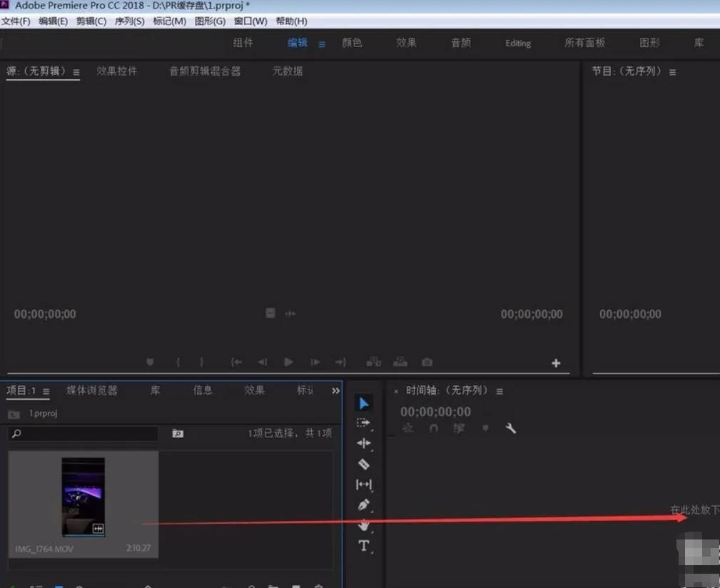The height and width of the screenshot is (588, 720).
Task: Step forward one frame in Source monitor
Action: (x=315, y=363)
